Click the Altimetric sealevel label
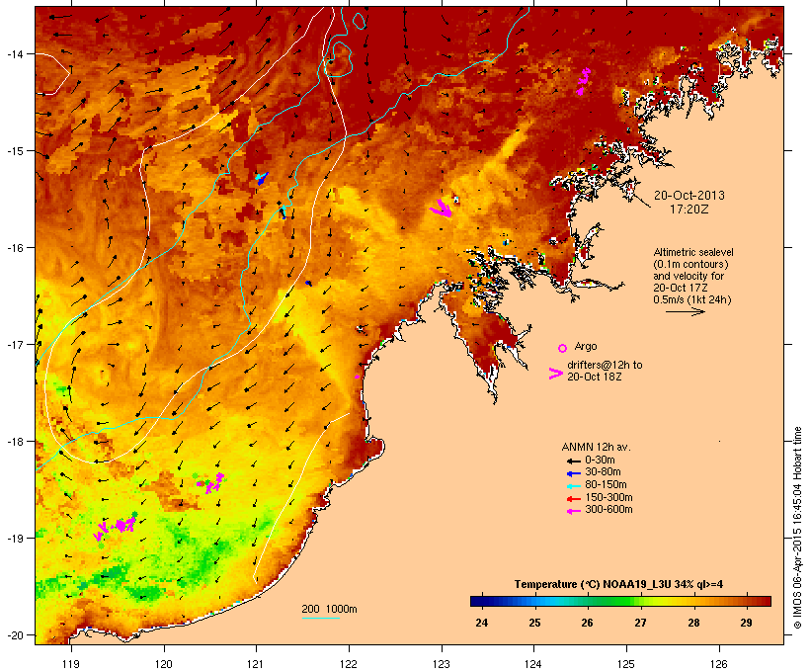810x672 pixels. [693, 252]
